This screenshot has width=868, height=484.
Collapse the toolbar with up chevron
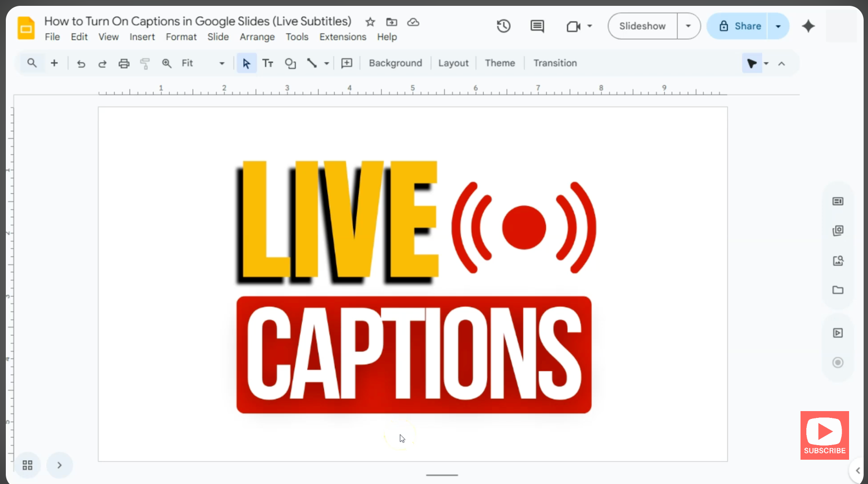(x=782, y=64)
